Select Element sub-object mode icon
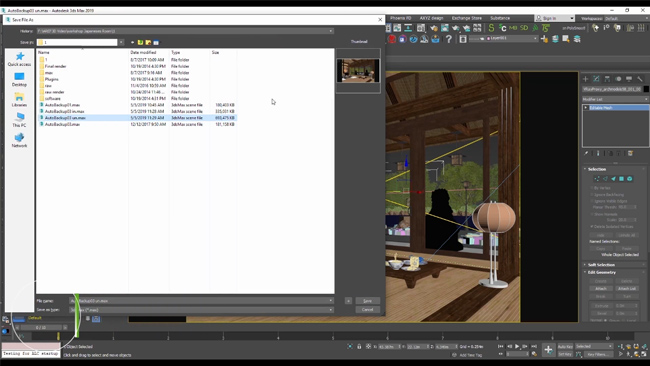Screen dimensions: 650x366 (630, 179)
